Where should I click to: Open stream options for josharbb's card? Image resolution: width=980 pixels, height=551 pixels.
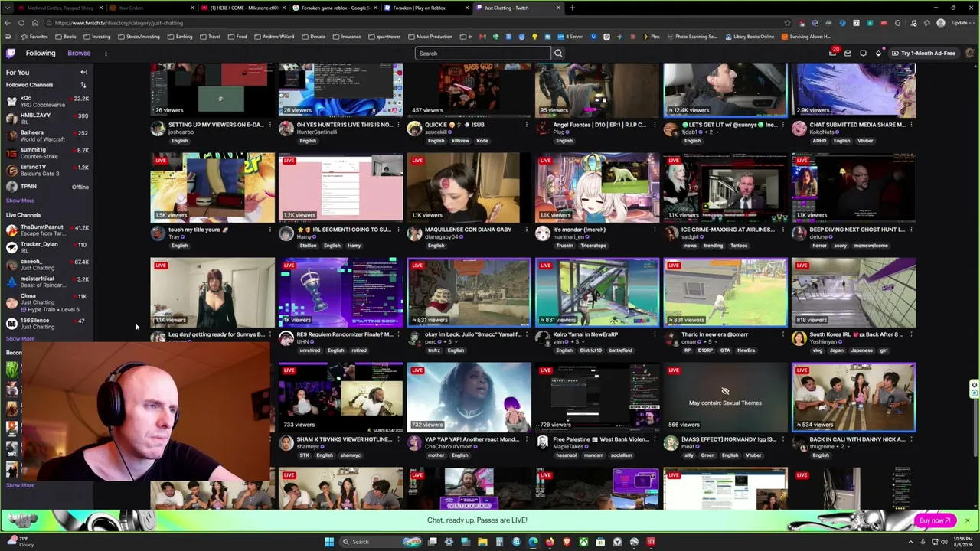coord(270,125)
